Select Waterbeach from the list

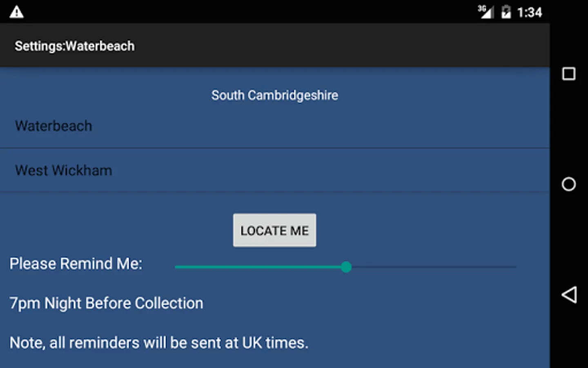(x=53, y=126)
